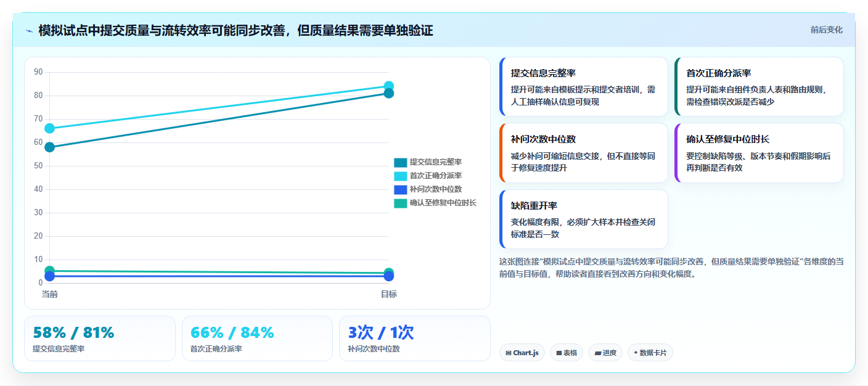Toggle the 首次正确分派率 legend swatch
Screen dimensions: 868x386
coord(401,176)
